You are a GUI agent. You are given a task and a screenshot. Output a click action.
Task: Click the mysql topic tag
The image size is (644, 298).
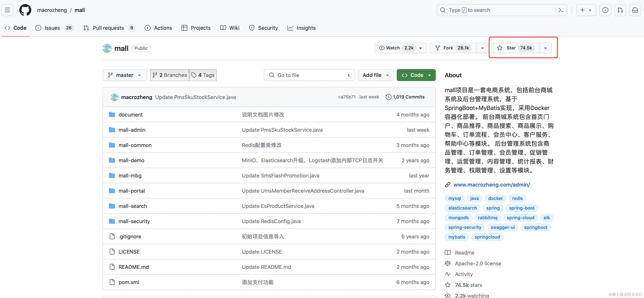coord(454,198)
